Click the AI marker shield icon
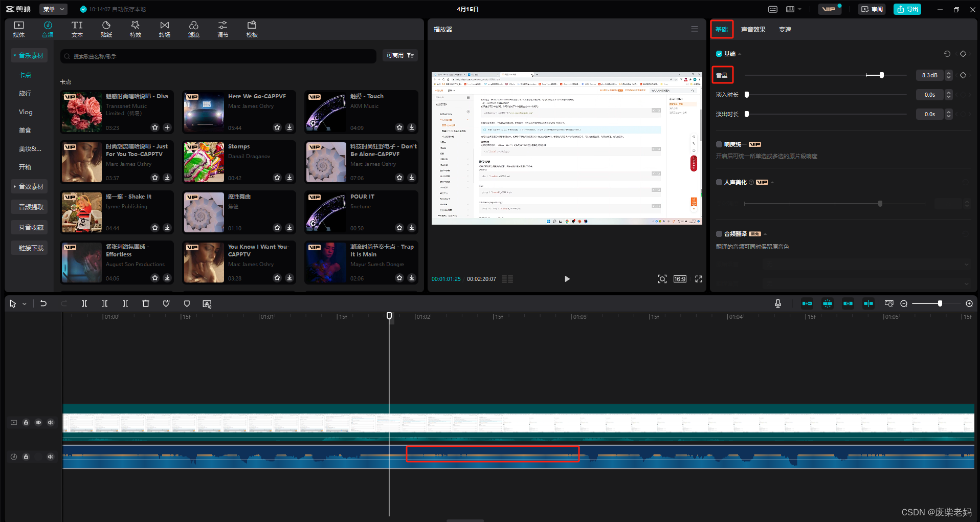980x522 pixels. tap(166, 303)
